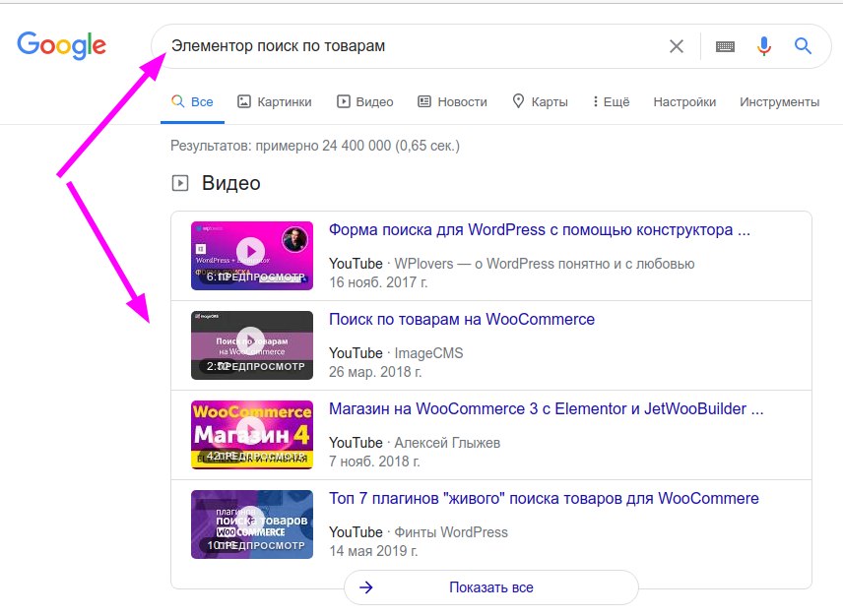Screen dimensions: 843x616
Task: Click the date 16 нояб. 2017 г.
Action: 378,282
